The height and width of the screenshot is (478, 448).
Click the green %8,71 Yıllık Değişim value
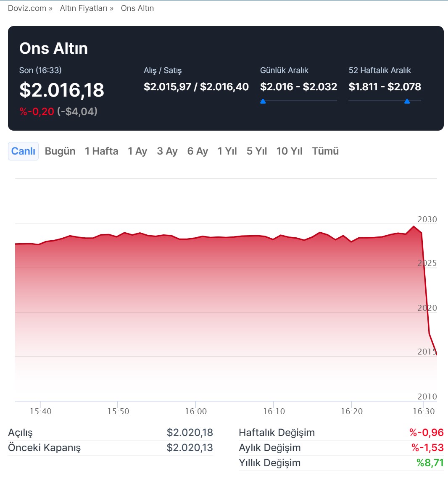point(430,463)
